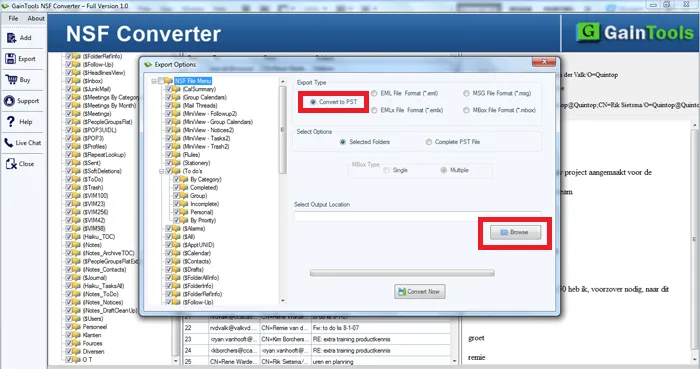
Task: Select the By Category) subfolder under To do's
Action: [x=205, y=179]
